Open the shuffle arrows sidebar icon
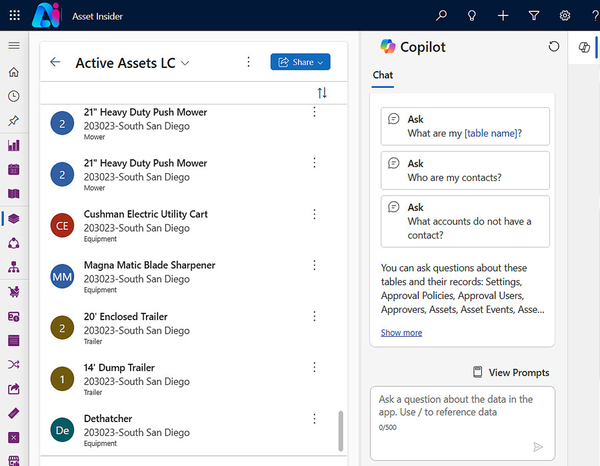The height and width of the screenshot is (466, 600). [x=14, y=364]
